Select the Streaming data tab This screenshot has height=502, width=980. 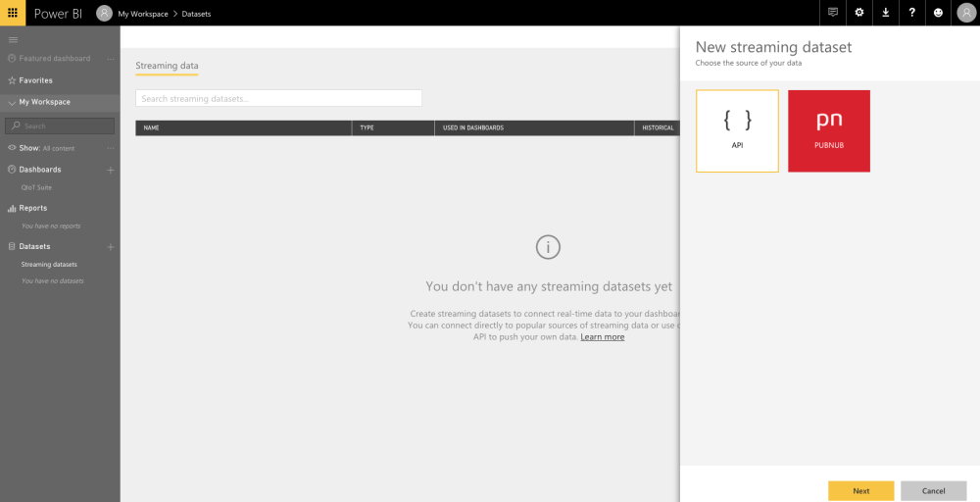167,66
